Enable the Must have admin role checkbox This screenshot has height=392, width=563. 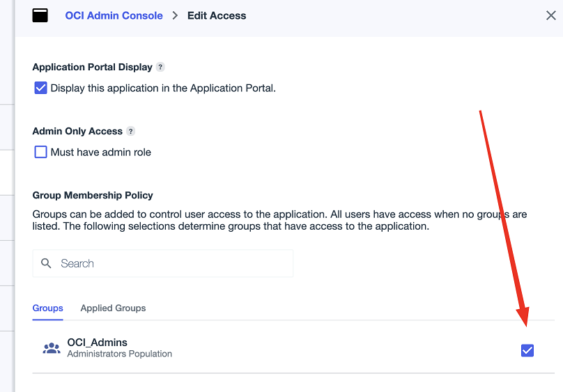click(x=40, y=152)
